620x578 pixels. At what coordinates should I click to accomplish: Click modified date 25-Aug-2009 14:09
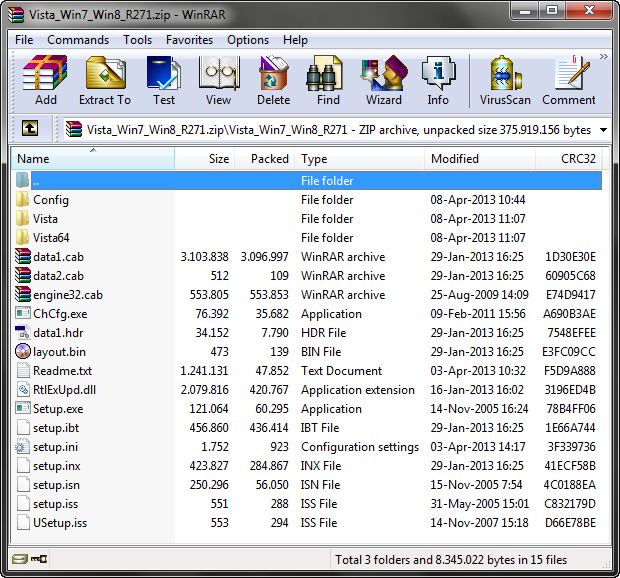(479, 295)
